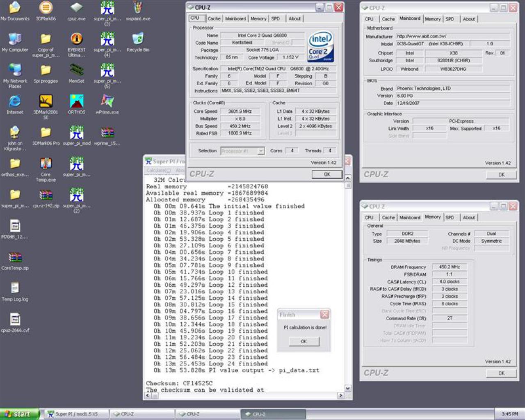Open the processor Selection dropdown
The image size is (525, 420).
click(242, 151)
